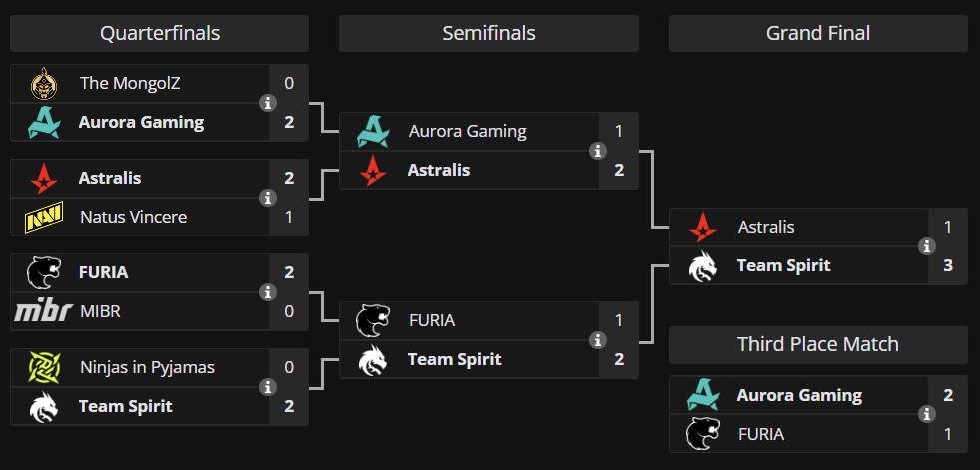Click Ninjas in Pyjamas logo
The width and height of the screenshot is (980, 470).
click(44, 367)
